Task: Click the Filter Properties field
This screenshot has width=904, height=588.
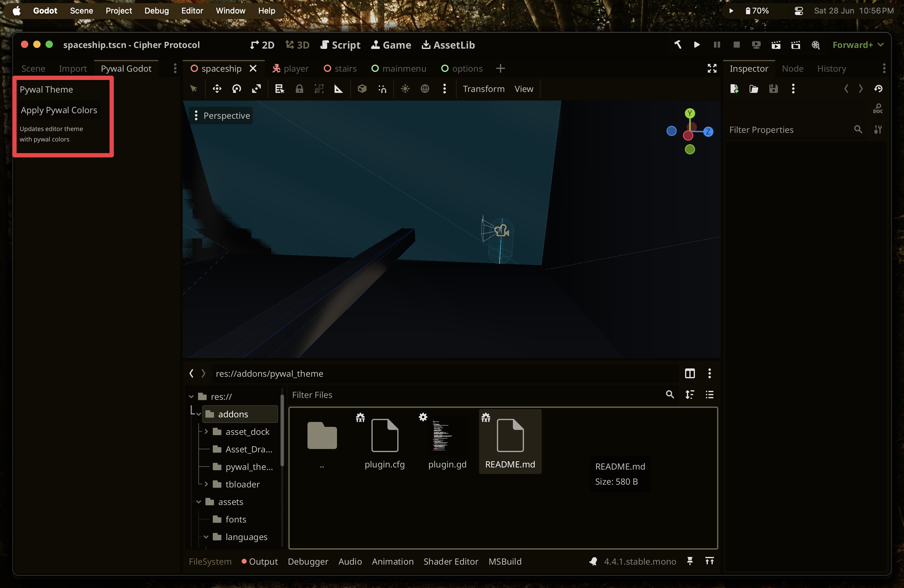Action: coord(788,130)
